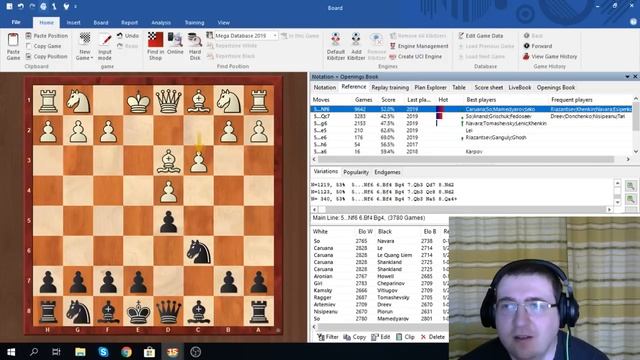Viewport: 640px width, 360px height.
Task: Click the Copy button below game list
Action: pos(355,337)
